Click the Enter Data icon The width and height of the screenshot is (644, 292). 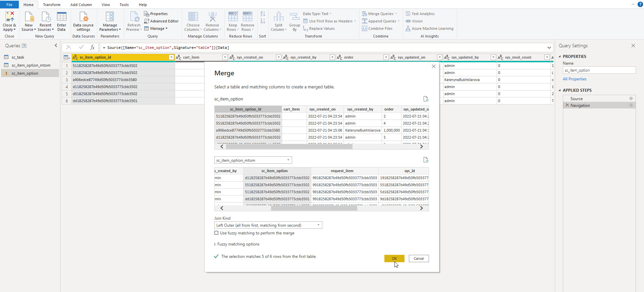pyautogui.click(x=61, y=17)
